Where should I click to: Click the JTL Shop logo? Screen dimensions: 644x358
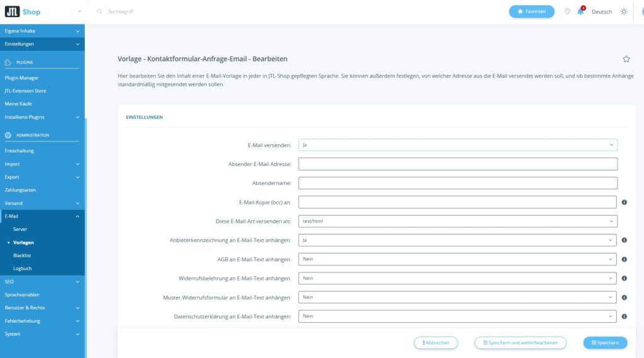point(23,11)
